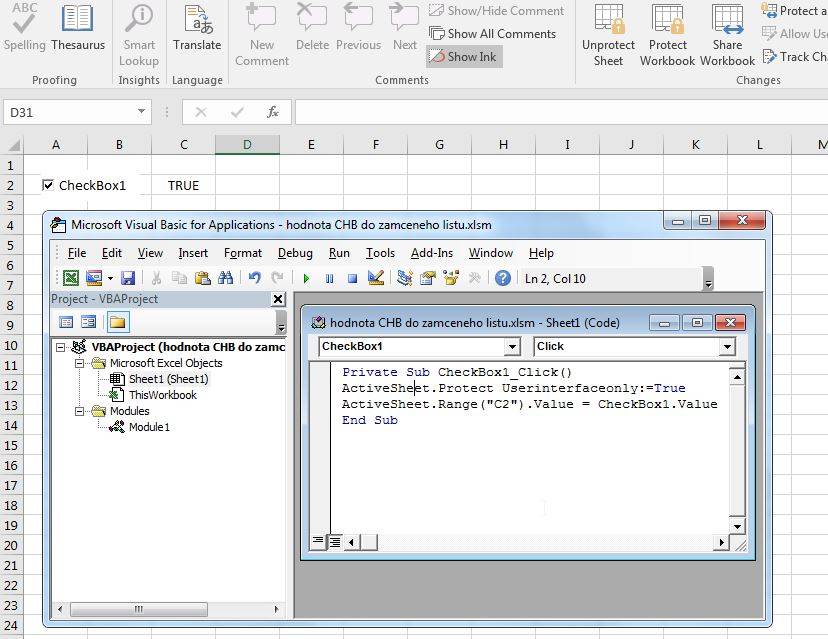
Task: Click the Project panel horizontal scrollbar thumb
Action: pos(139,609)
